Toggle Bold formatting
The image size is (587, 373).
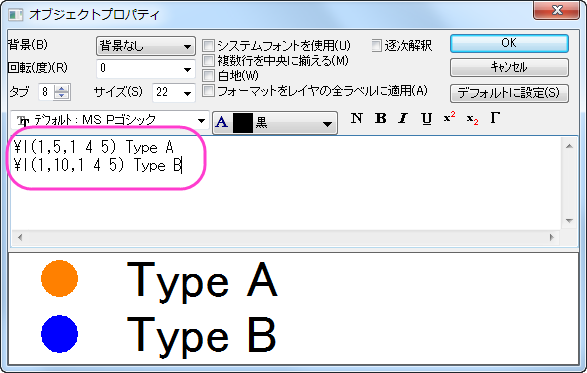tap(380, 118)
